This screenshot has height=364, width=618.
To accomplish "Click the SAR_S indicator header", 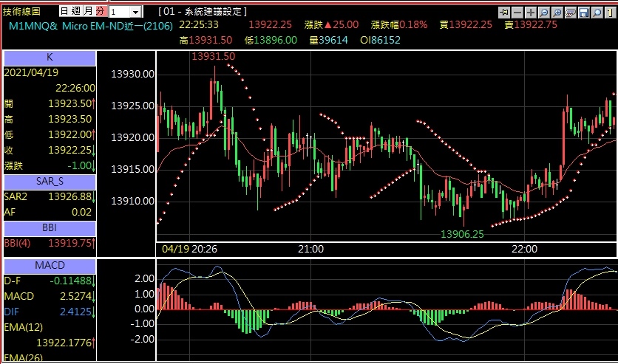I will click(x=50, y=182).
